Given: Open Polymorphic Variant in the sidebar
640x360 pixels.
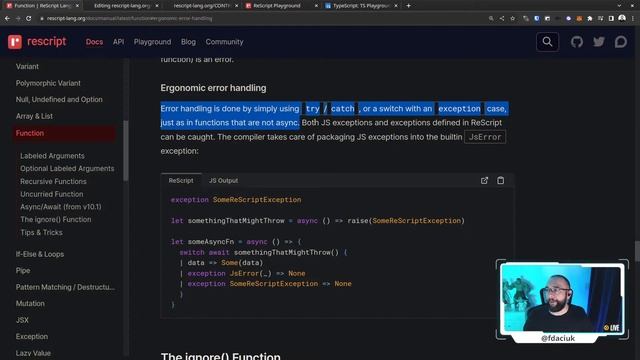Looking at the screenshot, I should coord(48,83).
